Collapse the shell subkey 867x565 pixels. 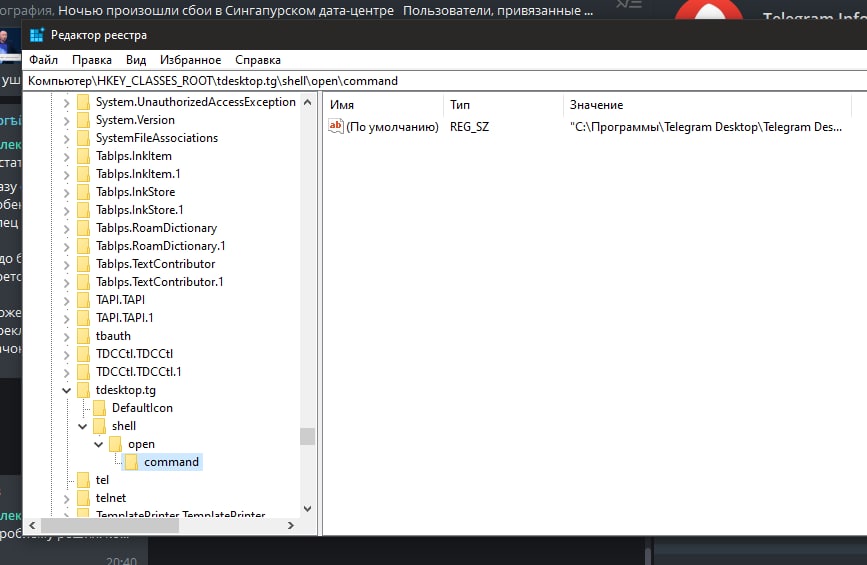tap(82, 426)
